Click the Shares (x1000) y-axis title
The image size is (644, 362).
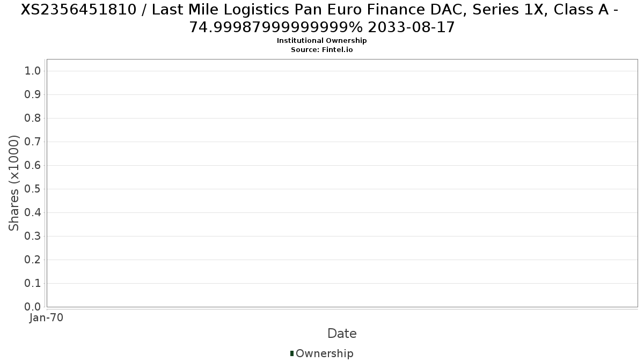tap(14, 183)
